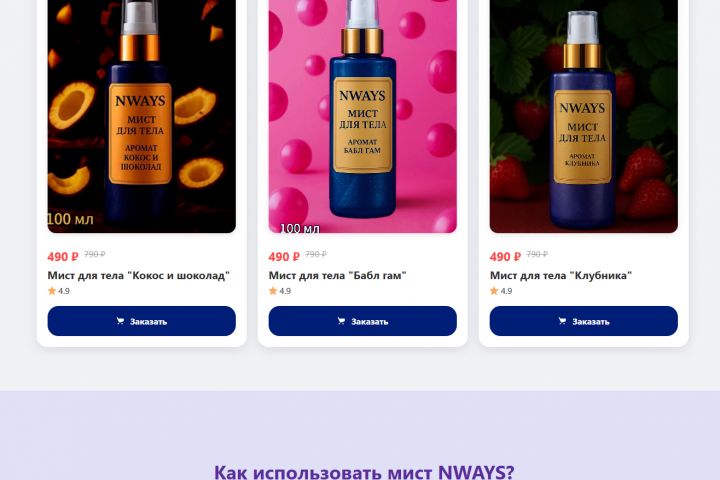Screen dimensions: 720x480
Task: Click heading Как использовать мист NWAYS?
Action: 364,472
